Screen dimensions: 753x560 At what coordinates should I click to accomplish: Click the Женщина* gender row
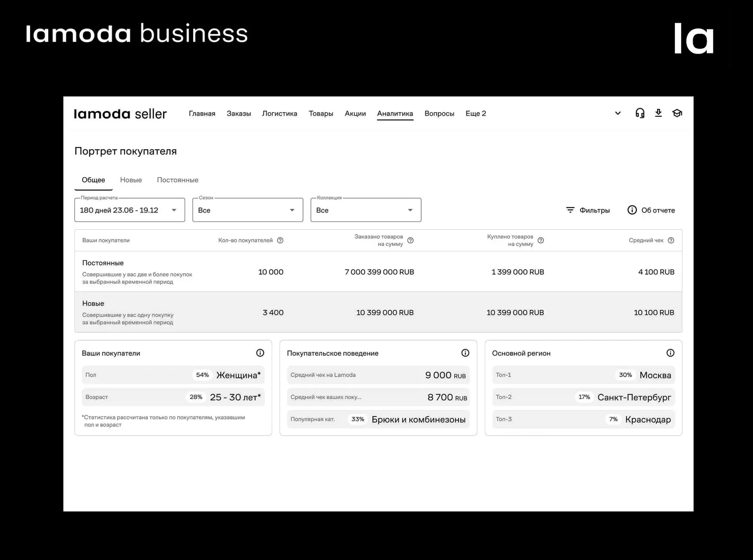coord(173,375)
